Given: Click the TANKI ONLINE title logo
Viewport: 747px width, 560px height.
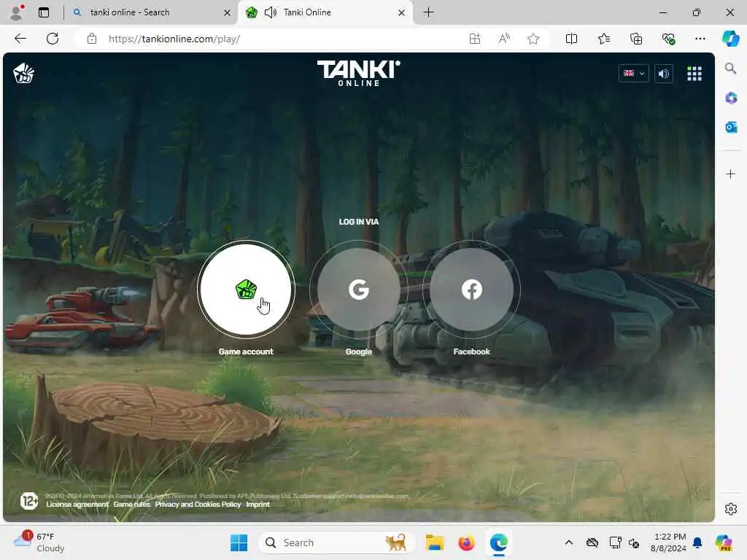Looking at the screenshot, I should 359,73.
